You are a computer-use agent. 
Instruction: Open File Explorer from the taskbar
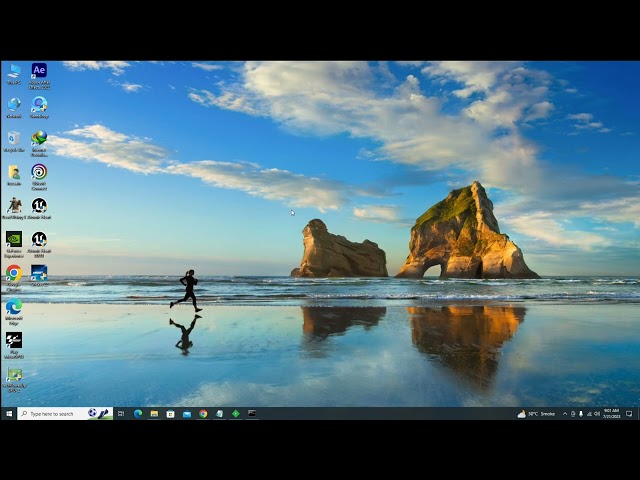coord(154,413)
